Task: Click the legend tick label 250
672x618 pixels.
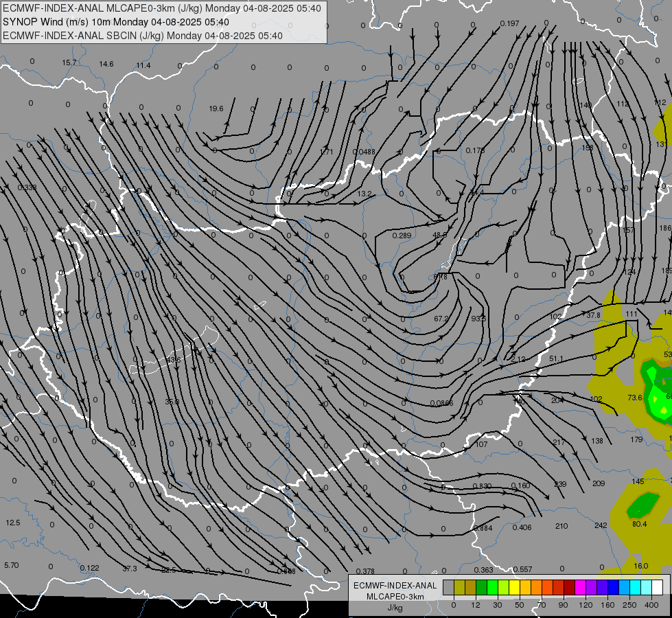Action: click(x=629, y=605)
